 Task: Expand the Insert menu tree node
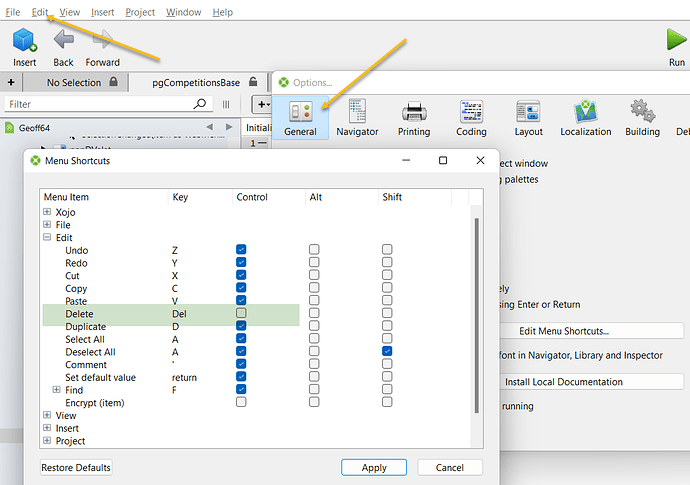(x=47, y=428)
